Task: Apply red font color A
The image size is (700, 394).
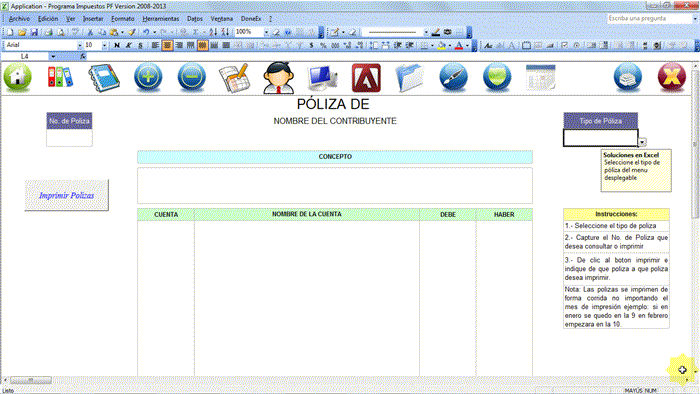Action: tap(459, 45)
